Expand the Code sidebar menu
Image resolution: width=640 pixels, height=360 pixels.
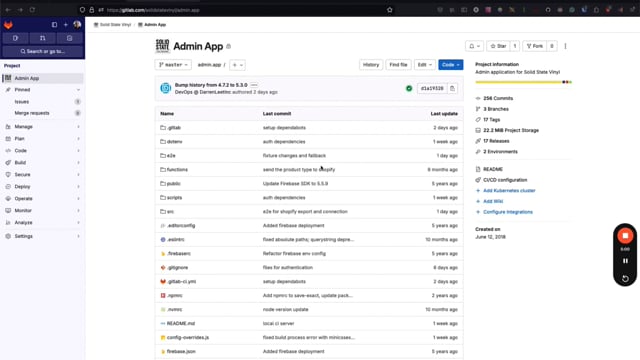click(42, 151)
